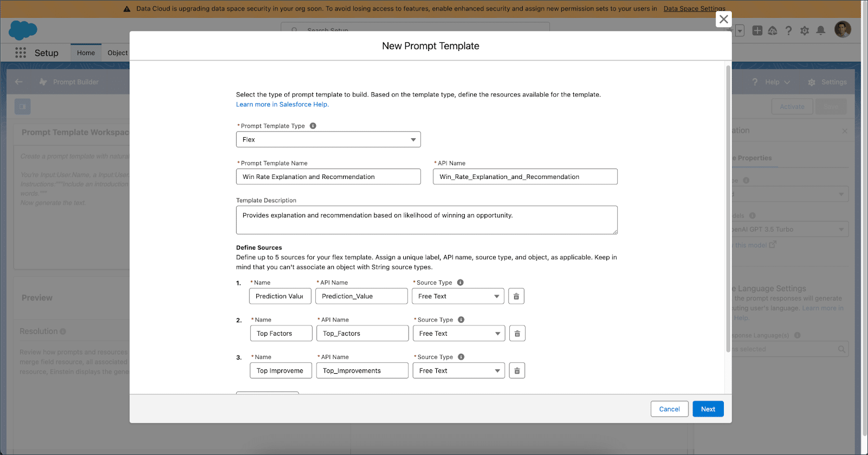This screenshot has height=455, width=868.
Task: Open the user profile avatar
Action: 843,29
